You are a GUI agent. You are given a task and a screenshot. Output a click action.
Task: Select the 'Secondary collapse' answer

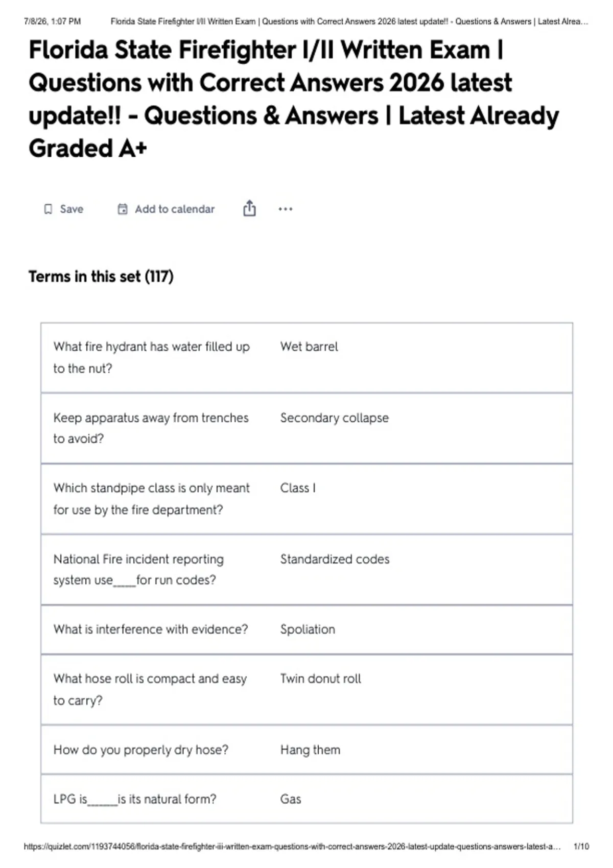335,418
